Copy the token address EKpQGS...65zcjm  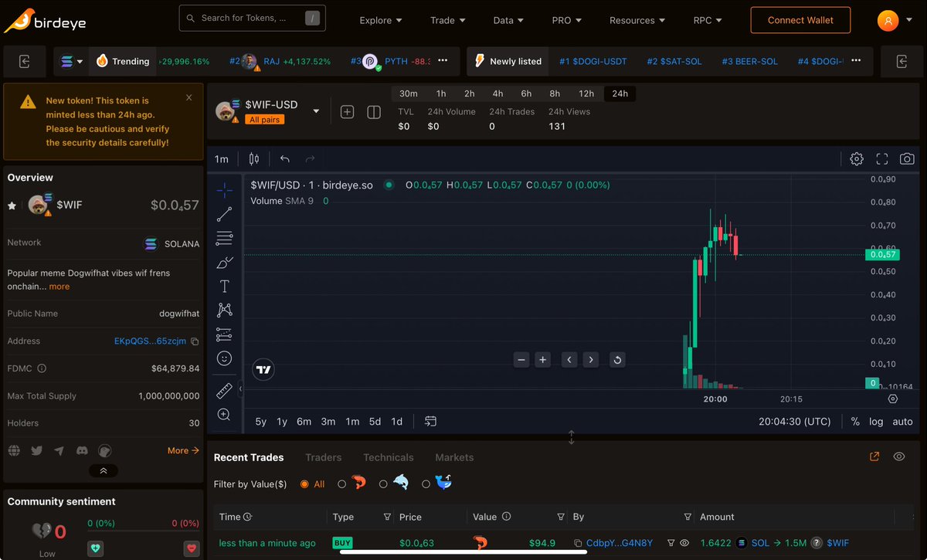point(195,341)
